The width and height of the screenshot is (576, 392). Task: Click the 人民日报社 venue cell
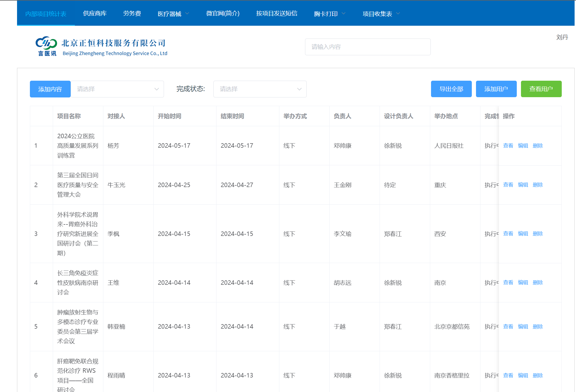tap(449, 146)
